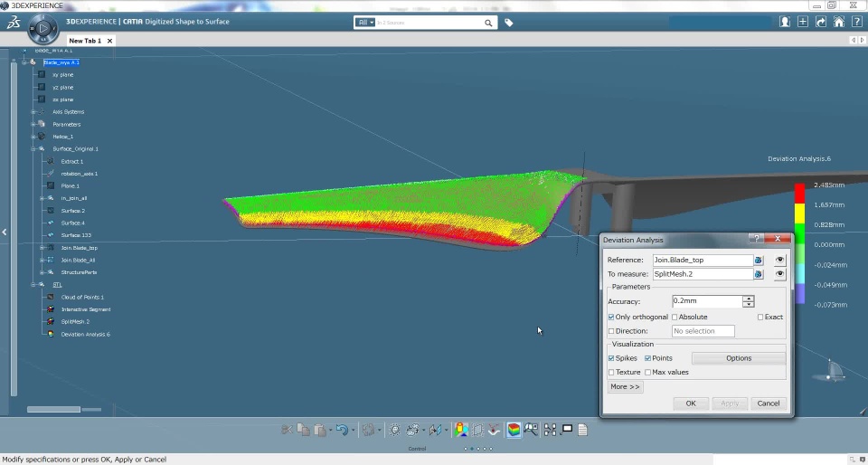Viewport: 868px width, 465px height.
Task: Click the dotted rectangle selection icon
Action: coord(477,430)
